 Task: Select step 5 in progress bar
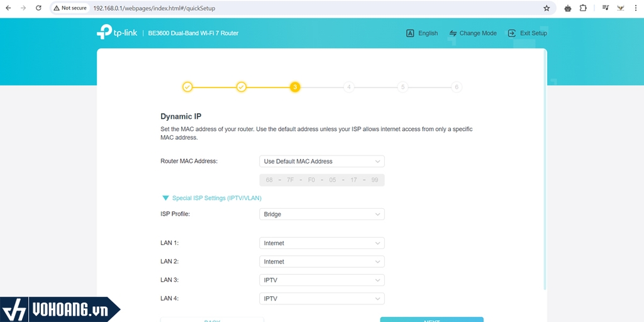click(402, 87)
